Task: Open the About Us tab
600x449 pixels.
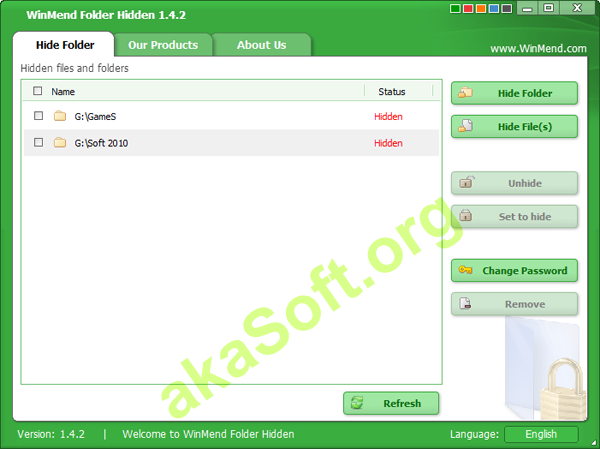Action: [261, 45]
